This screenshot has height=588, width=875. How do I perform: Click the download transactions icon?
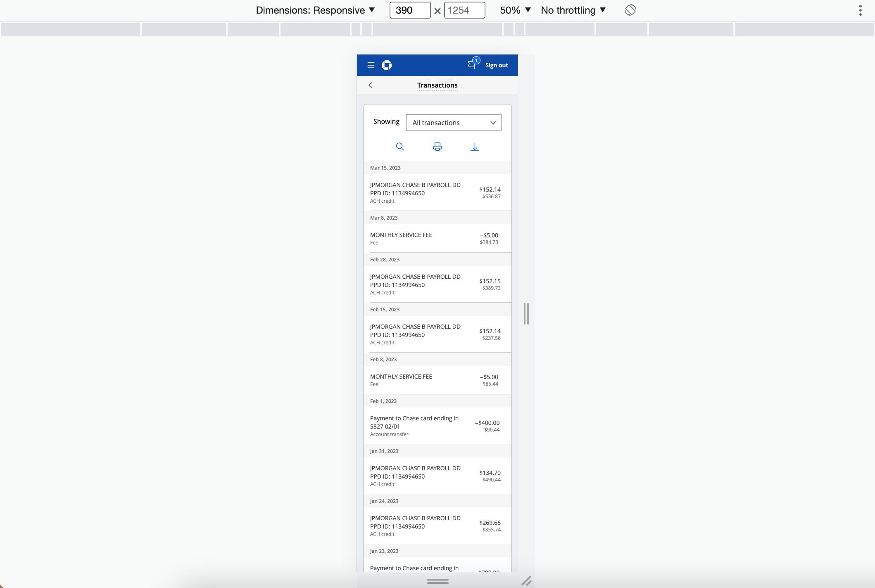(x=475, y=147)
